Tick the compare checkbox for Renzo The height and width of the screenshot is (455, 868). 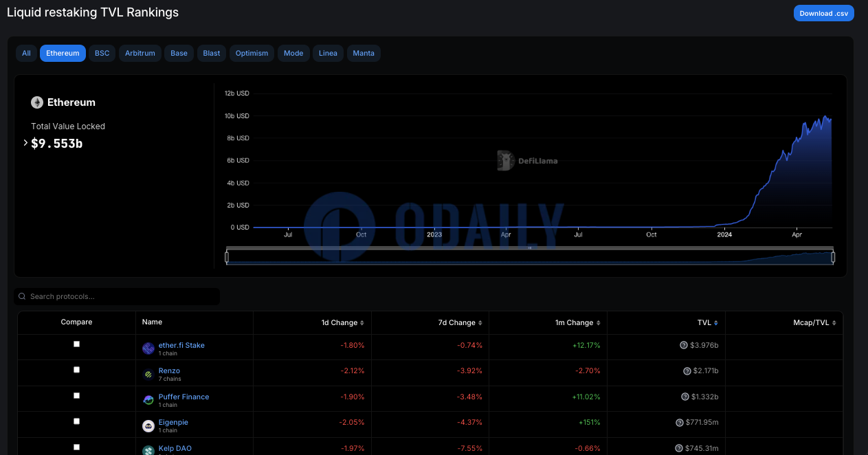76,370
